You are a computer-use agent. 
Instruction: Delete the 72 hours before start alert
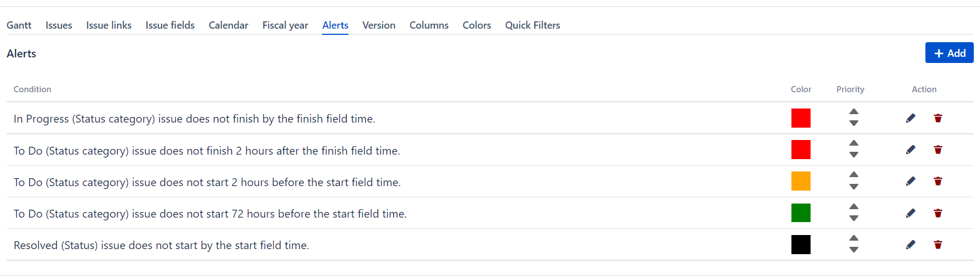pos(938,213)
